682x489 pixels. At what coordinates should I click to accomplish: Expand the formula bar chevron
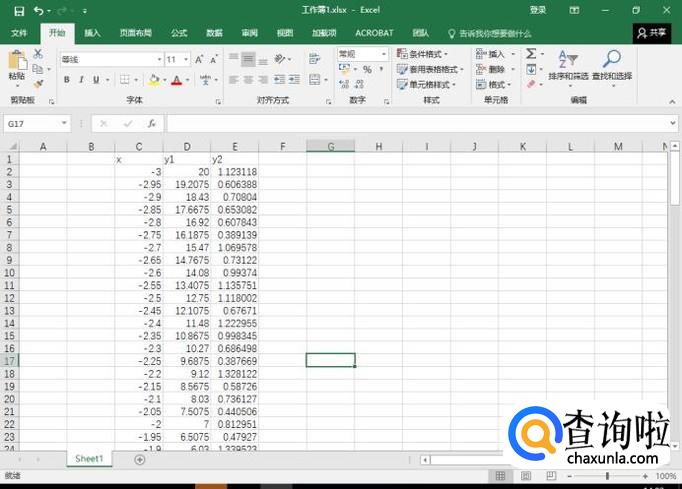pos(673,124)
